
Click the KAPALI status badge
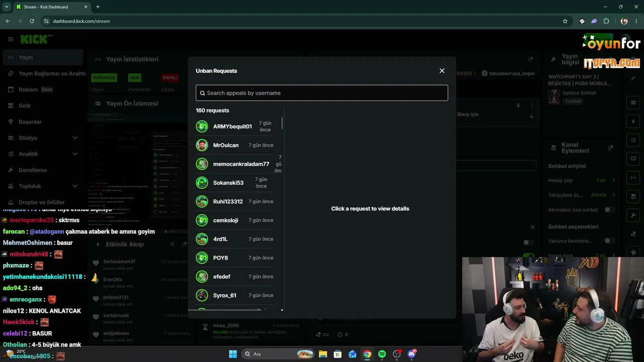pos(170,78)
